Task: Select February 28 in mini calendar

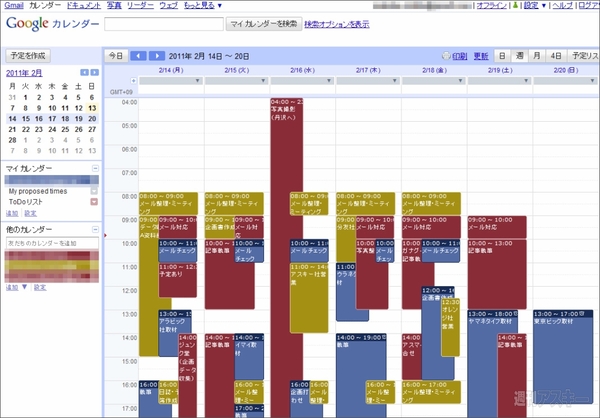Action: point(12,140)
